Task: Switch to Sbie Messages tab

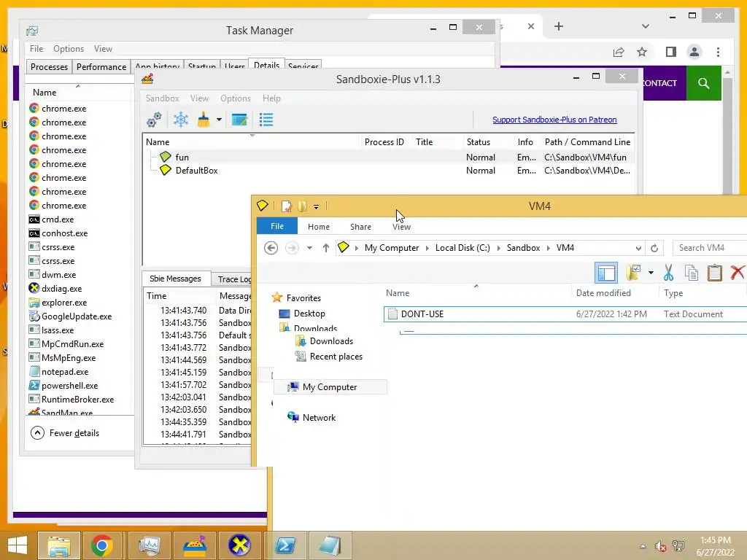Action: 175,279
